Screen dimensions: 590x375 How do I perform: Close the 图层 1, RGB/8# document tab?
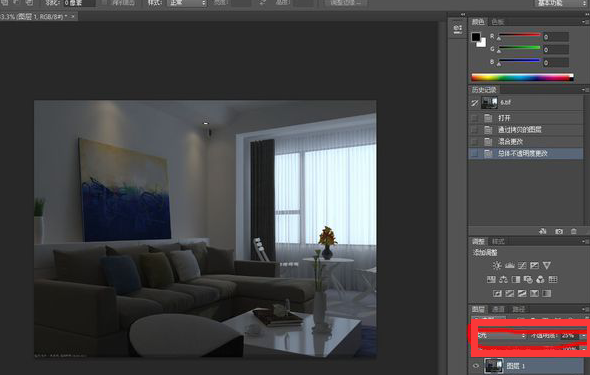73,17
